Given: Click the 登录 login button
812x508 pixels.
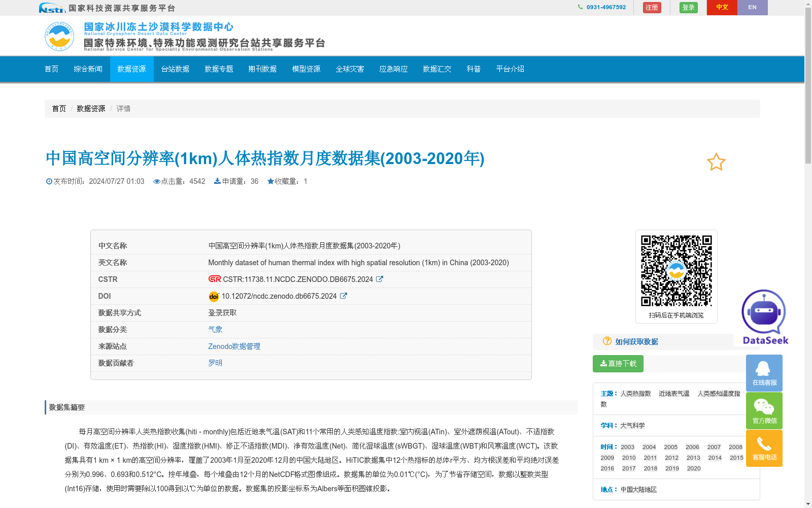Looking at the screenshot, I should tap(688, 8).
